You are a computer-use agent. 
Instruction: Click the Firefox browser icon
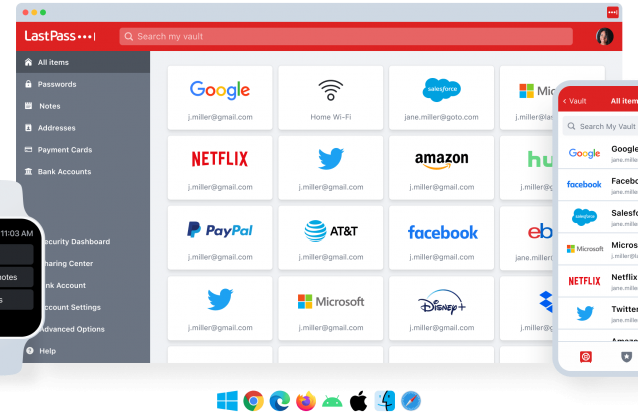point(306,401)
